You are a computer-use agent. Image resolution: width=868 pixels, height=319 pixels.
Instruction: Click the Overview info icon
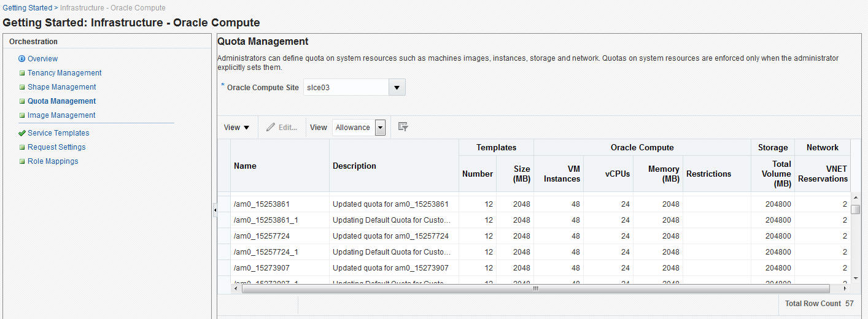[22, 59]
